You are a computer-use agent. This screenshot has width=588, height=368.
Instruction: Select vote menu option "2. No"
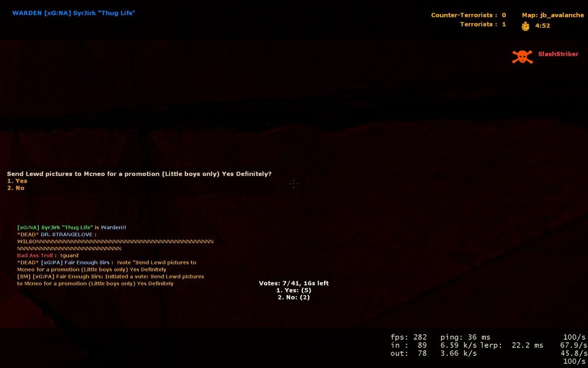[16, 188]
